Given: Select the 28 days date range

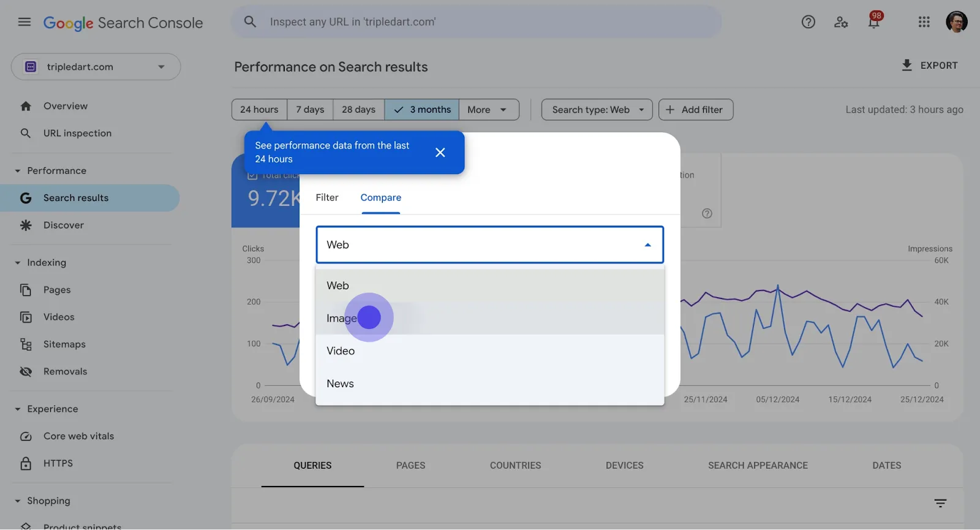Looking at the screenshot, I should [x=359, y=110].
